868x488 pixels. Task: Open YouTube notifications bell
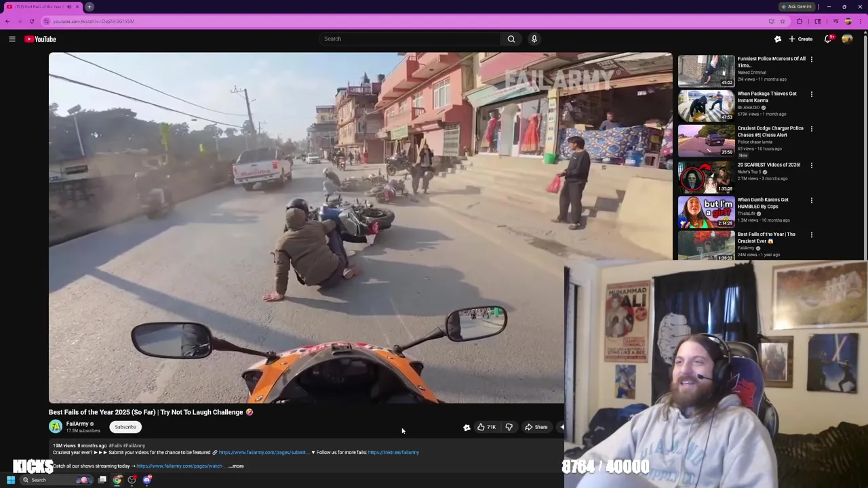(x=828, y=39)
